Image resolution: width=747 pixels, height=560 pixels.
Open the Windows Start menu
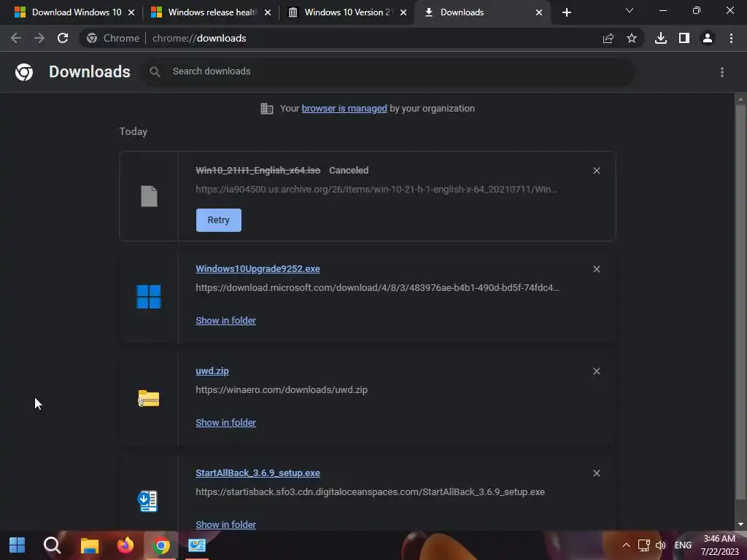18,545
